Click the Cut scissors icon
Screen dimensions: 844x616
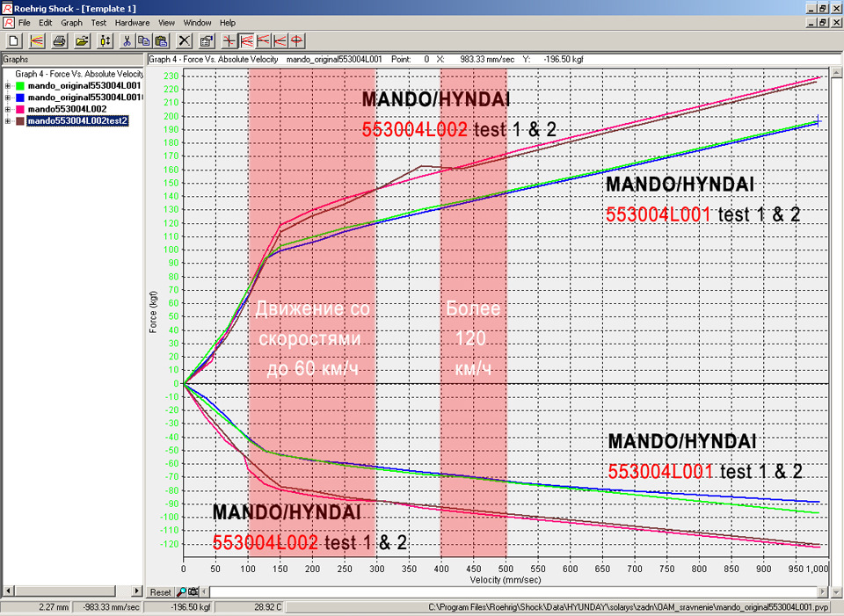[x=127, y=41]
